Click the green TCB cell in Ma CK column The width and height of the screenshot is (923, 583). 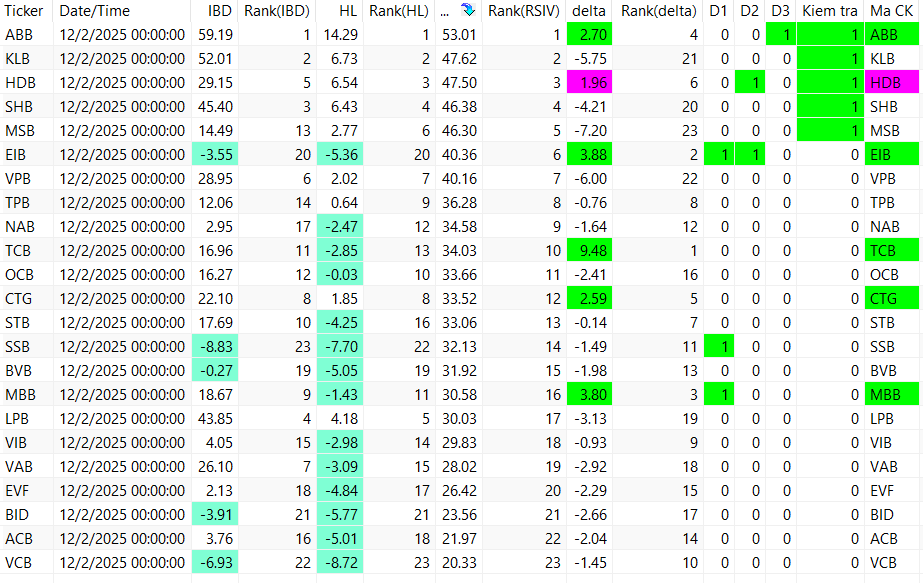(x=892, y=251)
